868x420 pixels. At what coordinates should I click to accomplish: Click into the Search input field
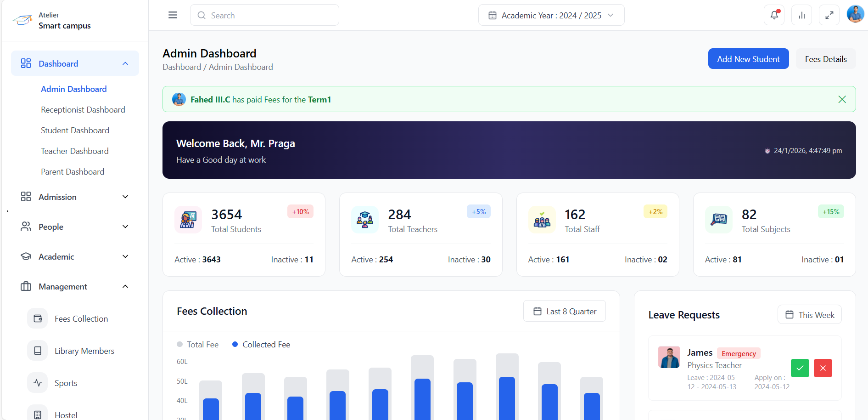[271, 15]
